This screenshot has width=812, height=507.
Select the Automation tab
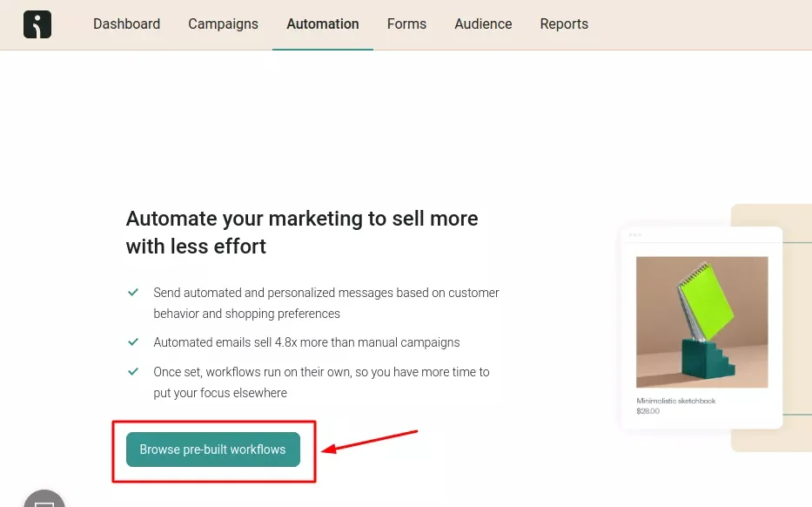point(323,24)
